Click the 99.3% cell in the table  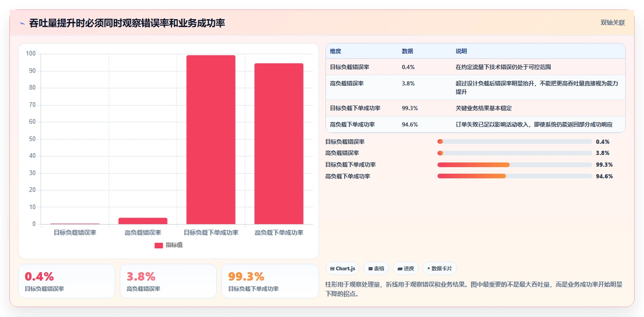point(409,108)
